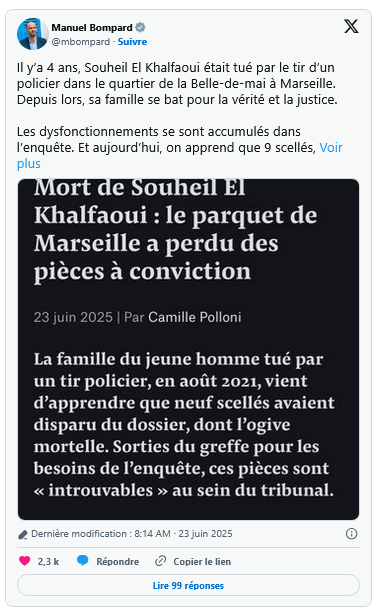Open the @mbompard handle link
The width and height of the screenshot is (384, 612).
81,42
